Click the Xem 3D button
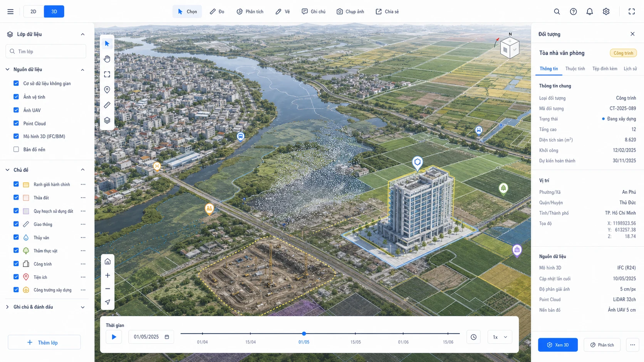The image size is (644, 362). coord(558,345)
